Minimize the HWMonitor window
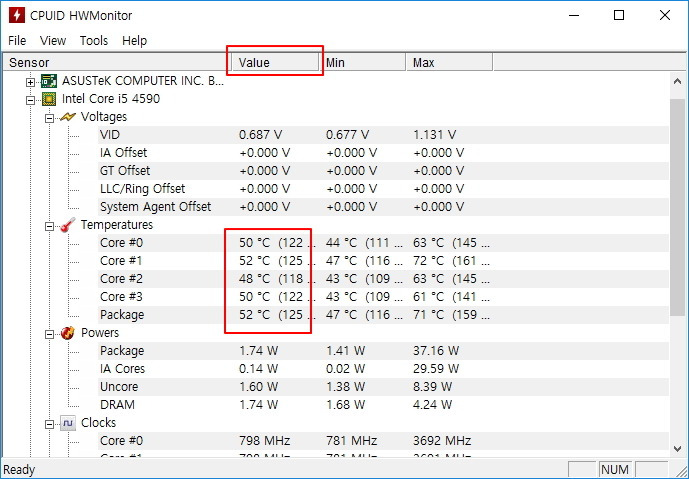 pyautogui.click(x=574, y=15)
